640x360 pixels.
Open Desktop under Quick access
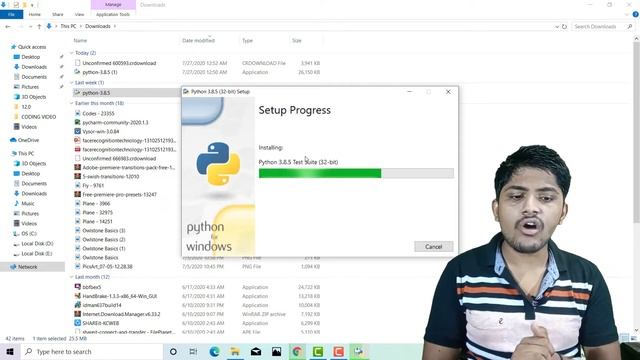(31, 57)
